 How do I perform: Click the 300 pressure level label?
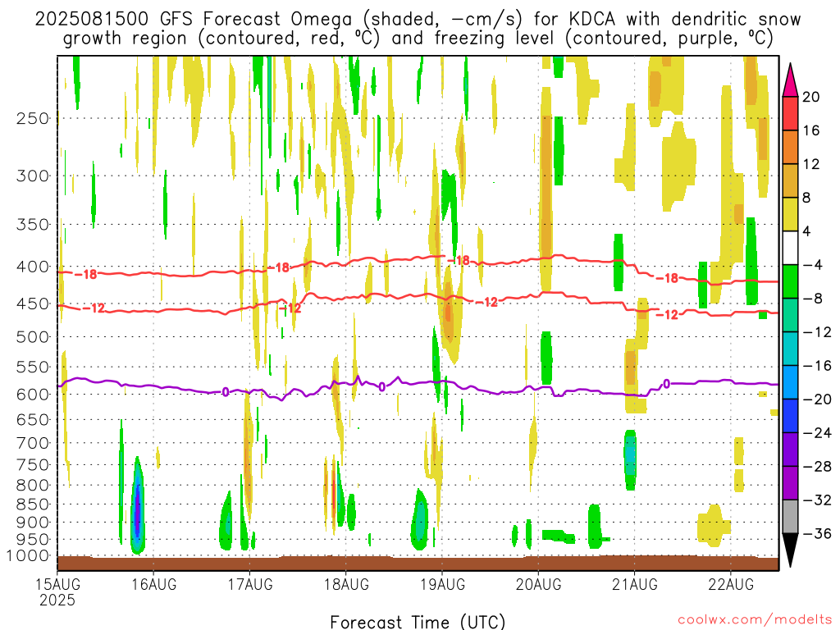(x=33, y=176)
